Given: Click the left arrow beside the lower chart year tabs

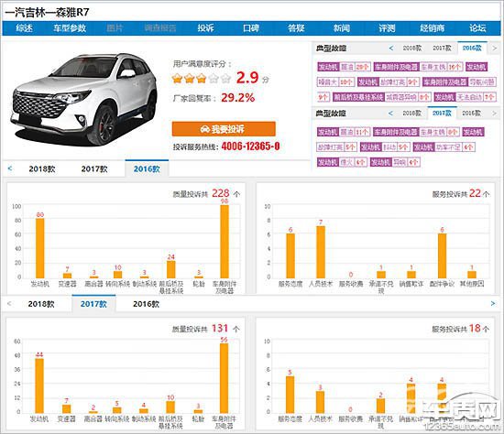Looking at the screenshot, I should (x=9, y=304).
